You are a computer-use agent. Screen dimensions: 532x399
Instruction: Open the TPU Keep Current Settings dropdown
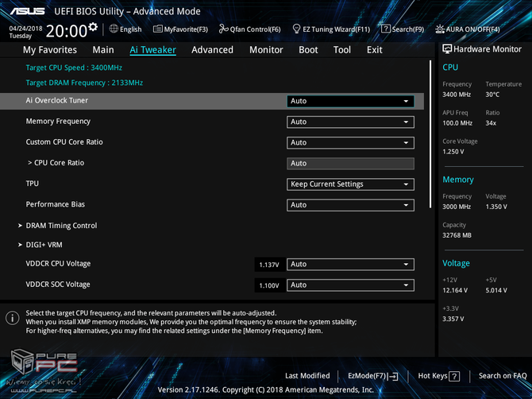point(350,184)
